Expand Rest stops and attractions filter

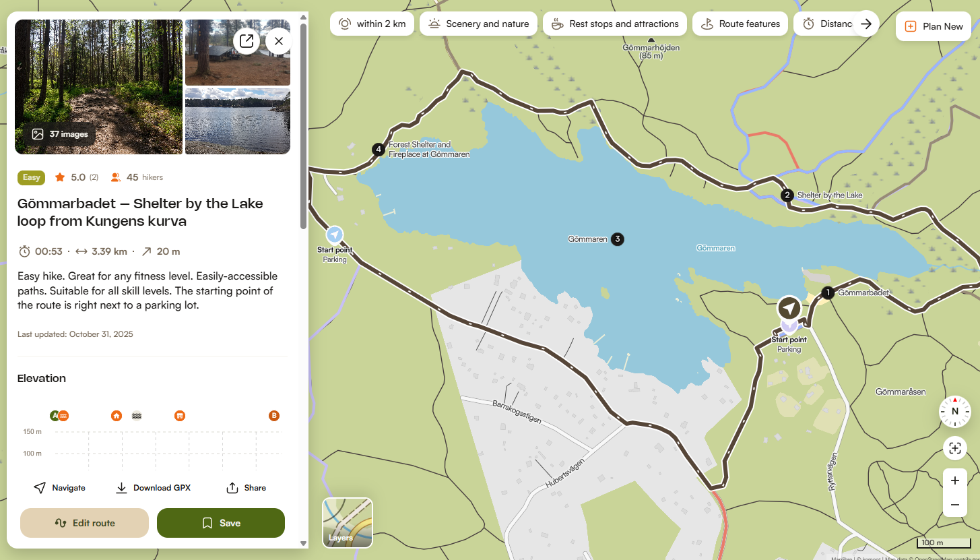pyautogui.click(x=614, y=24)
